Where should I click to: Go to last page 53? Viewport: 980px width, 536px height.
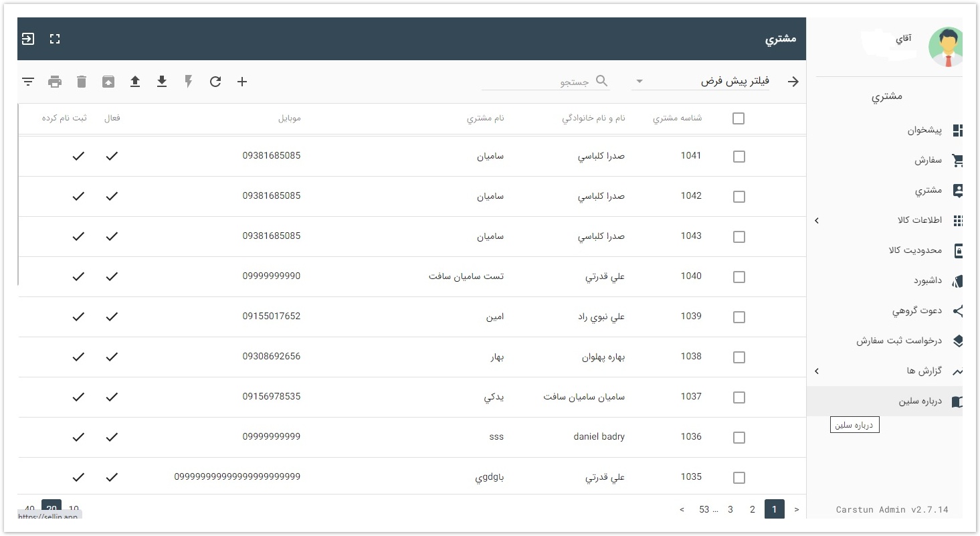click(704, 509)
